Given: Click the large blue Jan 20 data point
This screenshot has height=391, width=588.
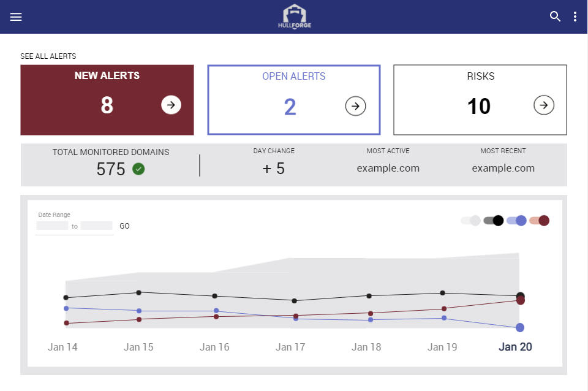Looking at the screenshot, I should 519,327.
